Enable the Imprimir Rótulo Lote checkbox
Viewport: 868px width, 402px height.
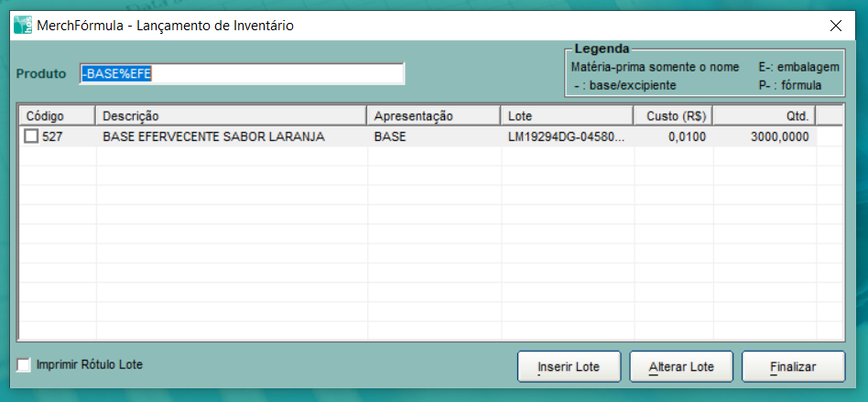(24, 364)
